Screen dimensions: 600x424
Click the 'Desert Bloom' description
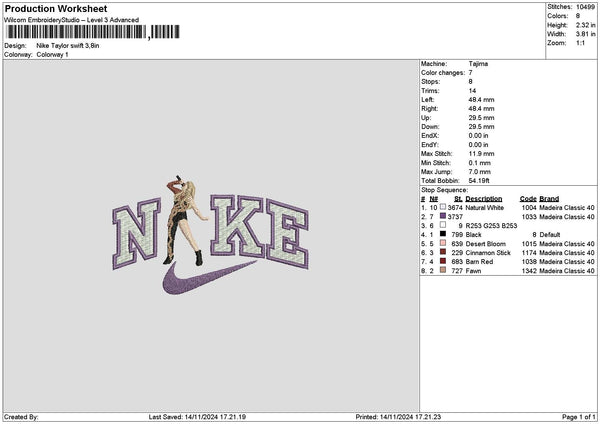pyautogui.click(x=486, y=244)
